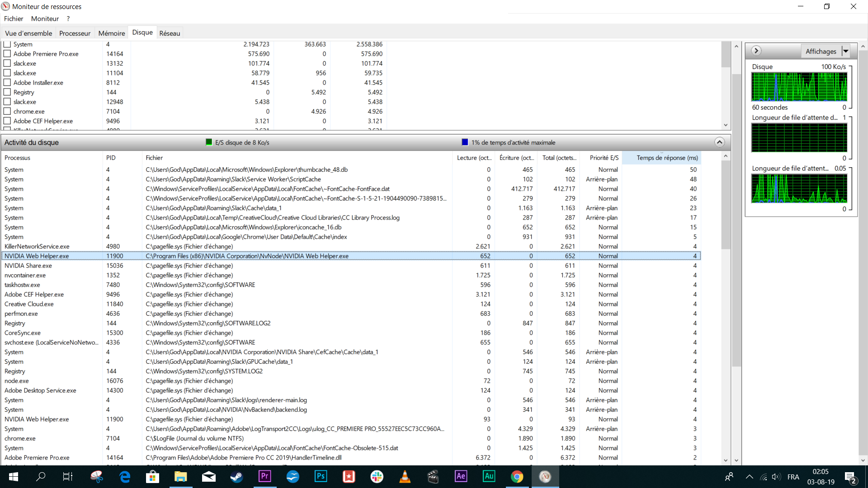This screenshot has width=868, height=488.
Task: Open the Affichages dropdown arrow
Action: pyautogui.click(x=845, y=51)
